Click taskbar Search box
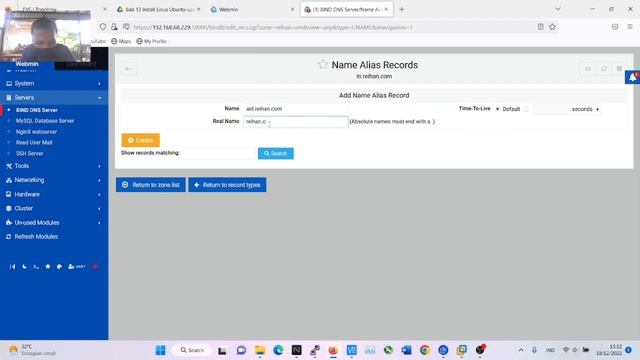Screen dimensions: 640x360 point(192,350)
